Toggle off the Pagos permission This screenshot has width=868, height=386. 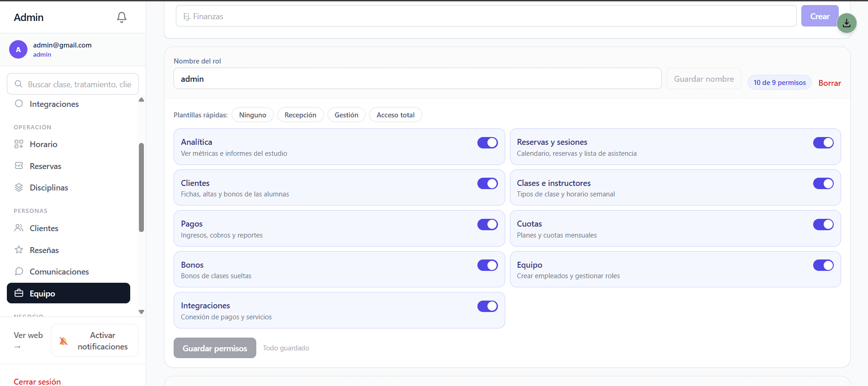[487, 224]
